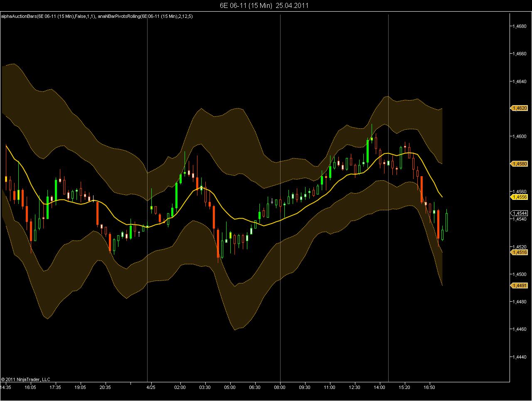The image size is (532, 401).
Task: Click the 06:30 time axis label
Action: (x=255, y=387)
